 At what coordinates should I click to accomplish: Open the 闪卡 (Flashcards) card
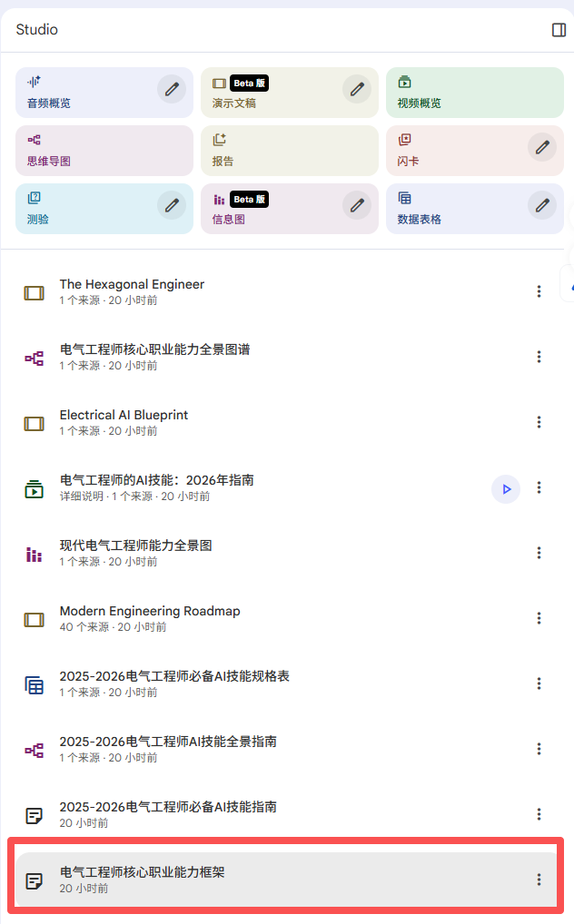click(475, 151)
